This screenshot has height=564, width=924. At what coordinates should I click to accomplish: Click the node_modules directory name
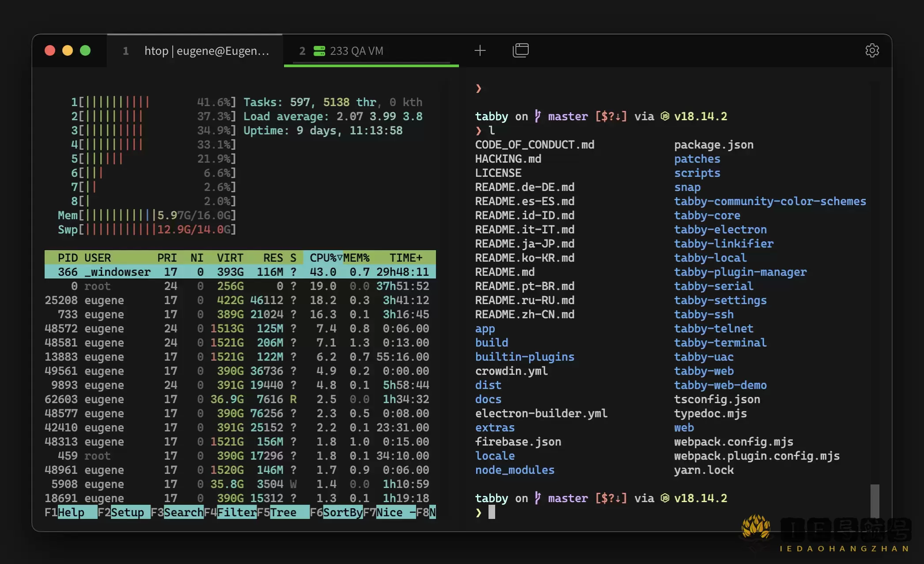(x=515, y=470)
